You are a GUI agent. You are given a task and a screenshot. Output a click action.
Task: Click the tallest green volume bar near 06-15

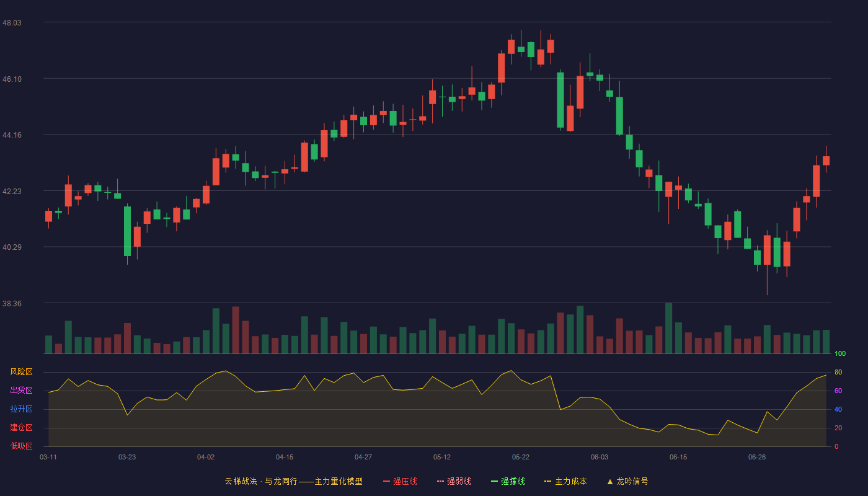point(668,328)
